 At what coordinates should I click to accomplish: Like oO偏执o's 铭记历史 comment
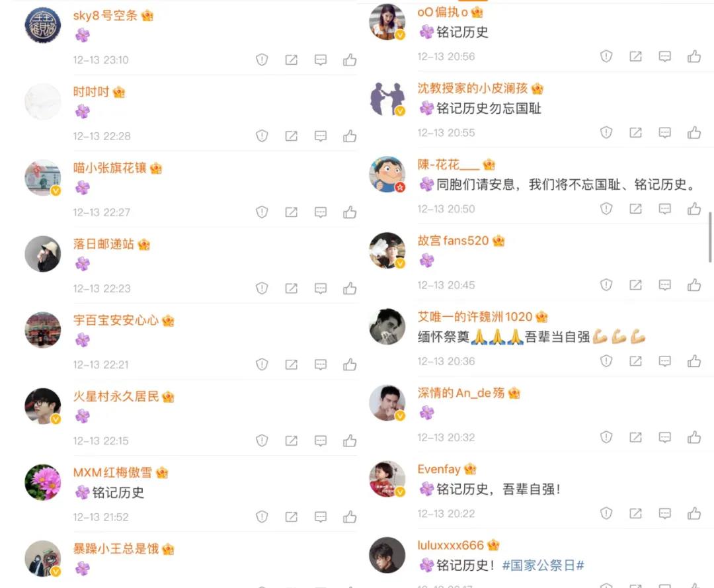tap(694, 56)
